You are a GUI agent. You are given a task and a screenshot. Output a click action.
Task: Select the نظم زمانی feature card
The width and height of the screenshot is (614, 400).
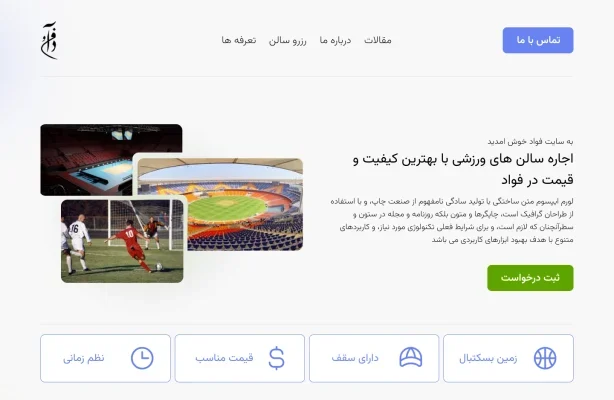click(105, 358)
